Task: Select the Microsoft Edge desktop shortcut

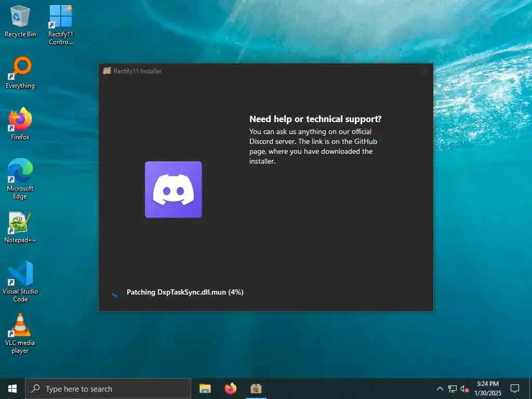Action: pyautogui.click(x=20, y=179)
